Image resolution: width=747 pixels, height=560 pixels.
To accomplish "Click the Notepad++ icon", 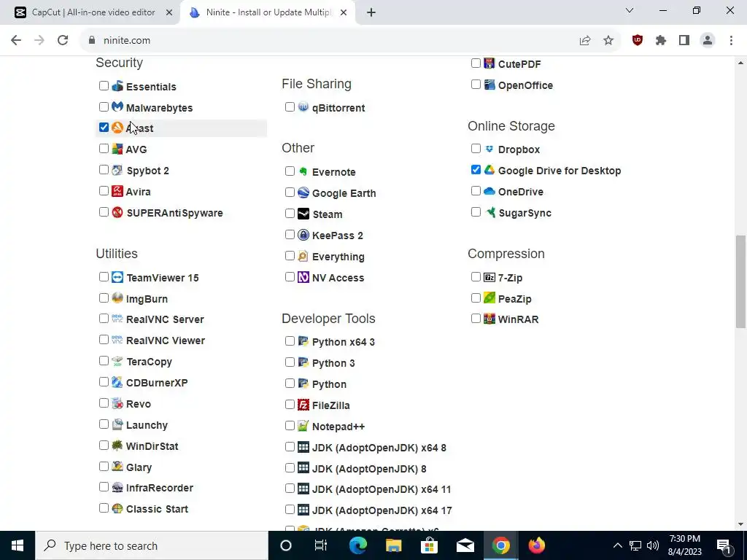I will [x=303, y=426].
